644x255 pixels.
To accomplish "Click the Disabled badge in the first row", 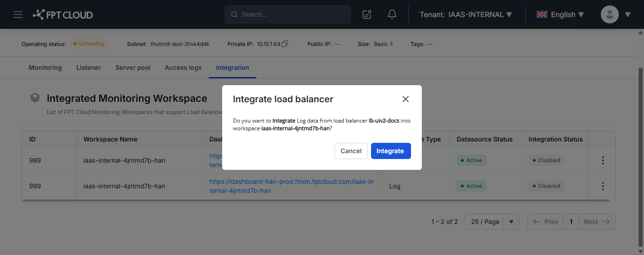I will click(546, 160).
